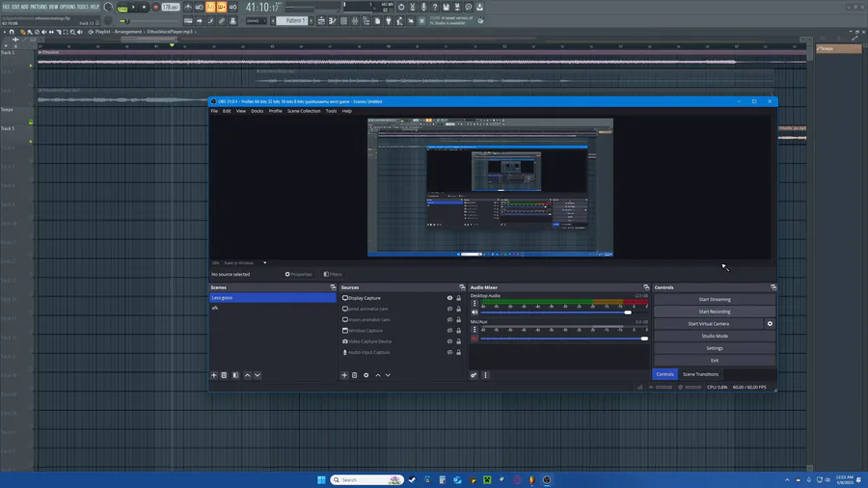868x488 pixels.
Task: Open OBS View menu
Action: coord(241,111)
